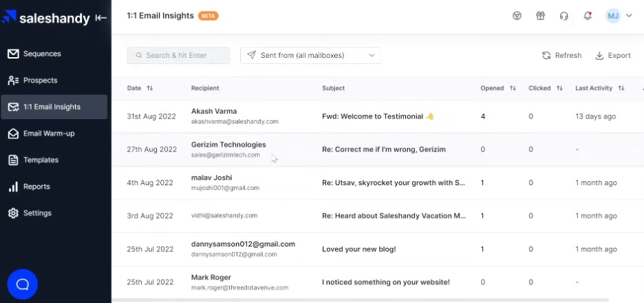Click date 4th Aug 2022
The width and height of the screenshot is (644, 303).
149,183
